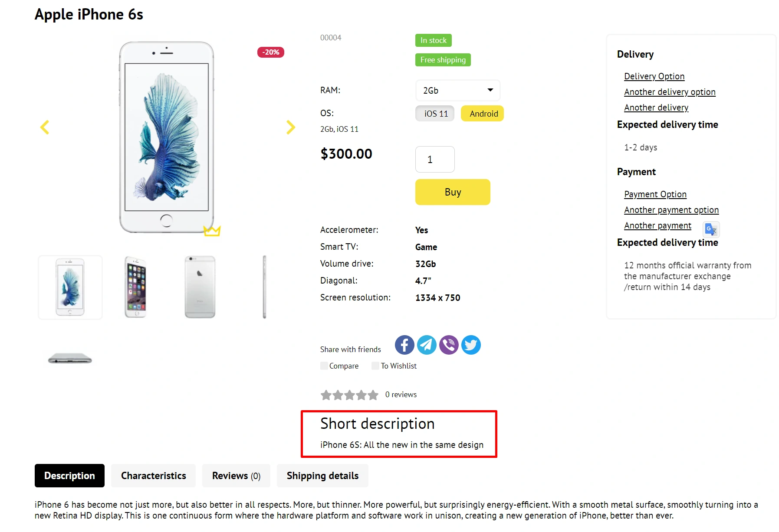Go to next product image arrow
Screen dimensions: 779x532
tap(290, 127)
